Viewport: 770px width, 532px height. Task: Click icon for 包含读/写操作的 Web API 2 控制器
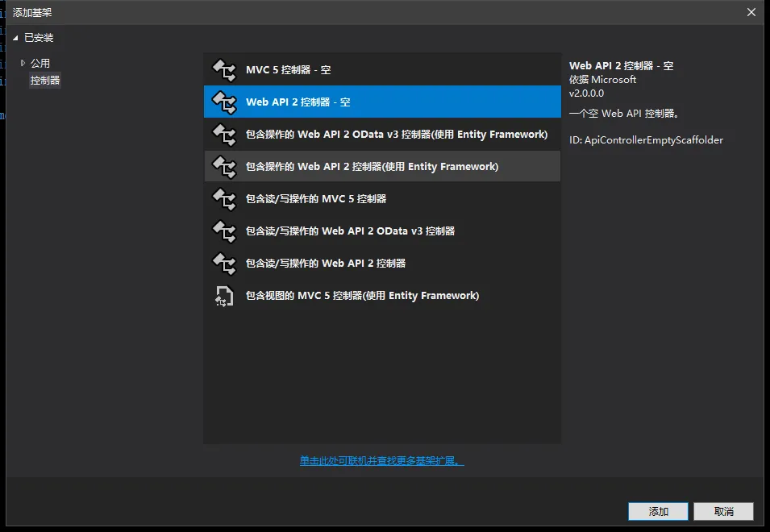click(224, 264)
